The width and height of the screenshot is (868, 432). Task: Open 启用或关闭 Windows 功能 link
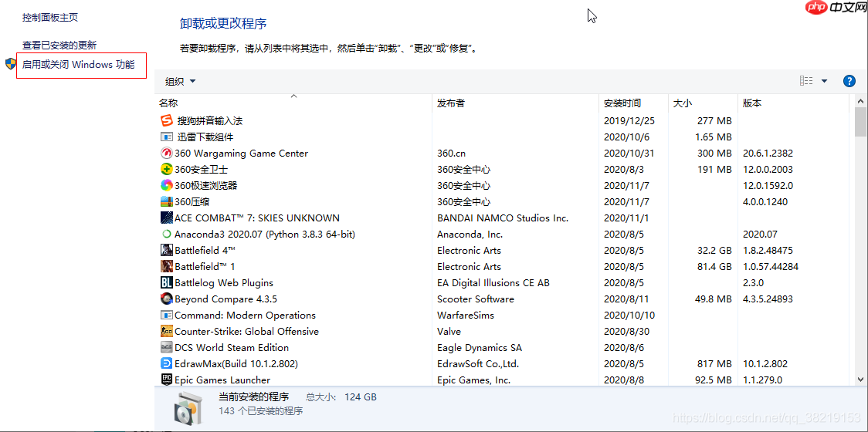pos(78,64)
